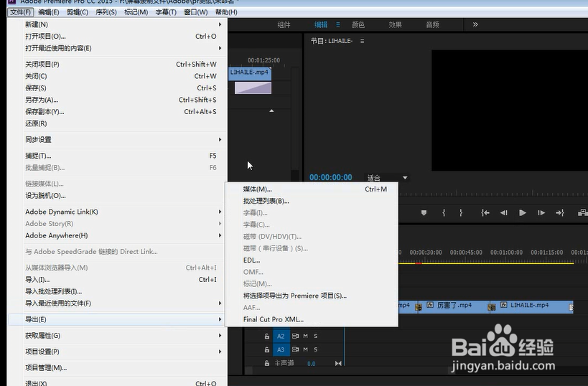Select 将选择项导出为 Premiere 项目(S)...
The image size is (588, 386).
click(x=312, y=296)
